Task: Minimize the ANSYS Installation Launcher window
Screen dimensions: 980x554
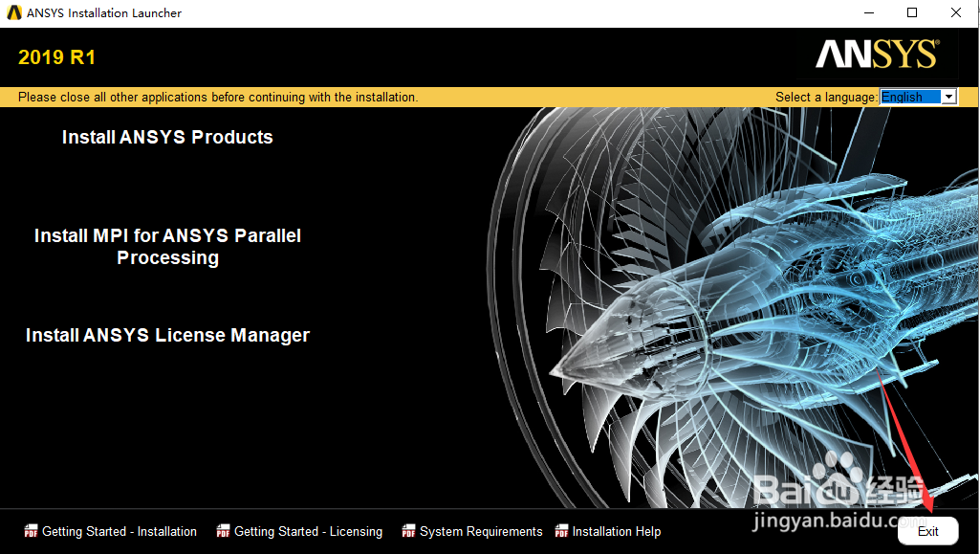Action: [x=869, y=12]
